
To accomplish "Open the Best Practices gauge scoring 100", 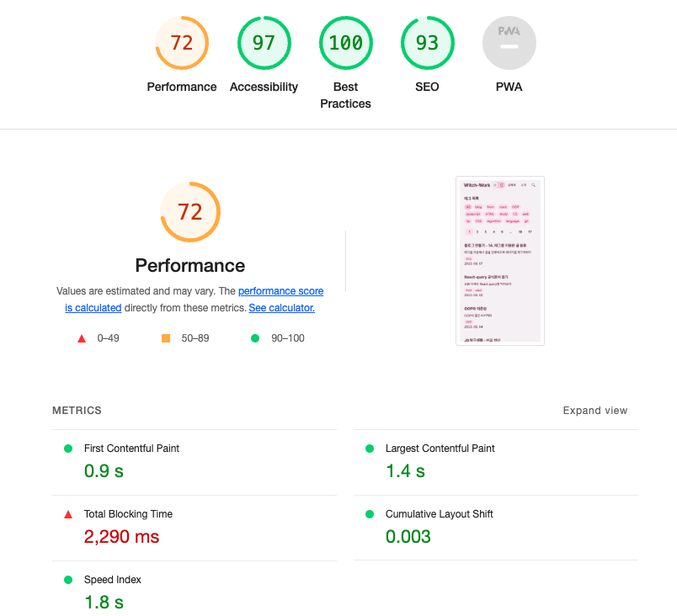I will 345,43.
